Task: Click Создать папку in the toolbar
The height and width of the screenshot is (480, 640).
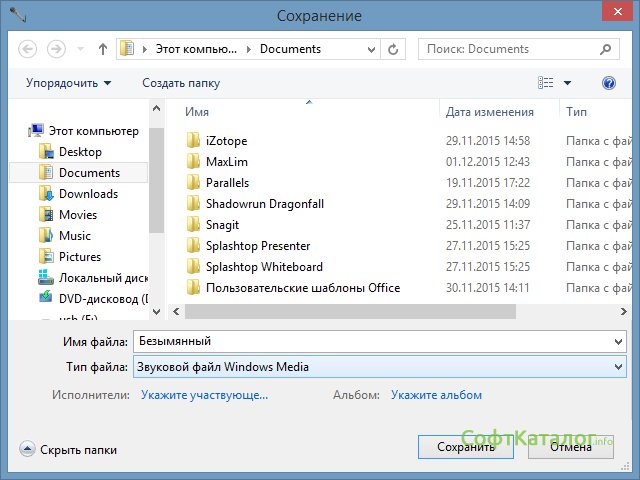Action: [x=181, y=83]
